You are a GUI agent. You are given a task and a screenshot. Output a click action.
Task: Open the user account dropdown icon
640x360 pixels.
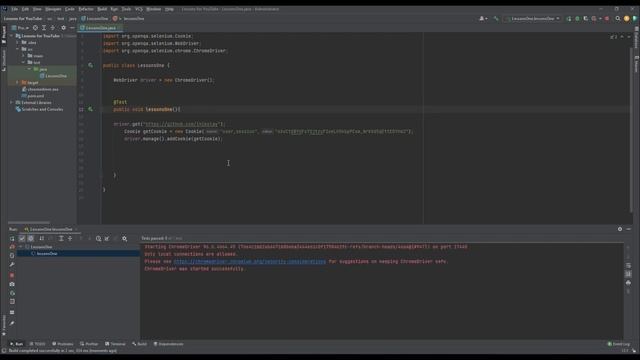(483, 19)
